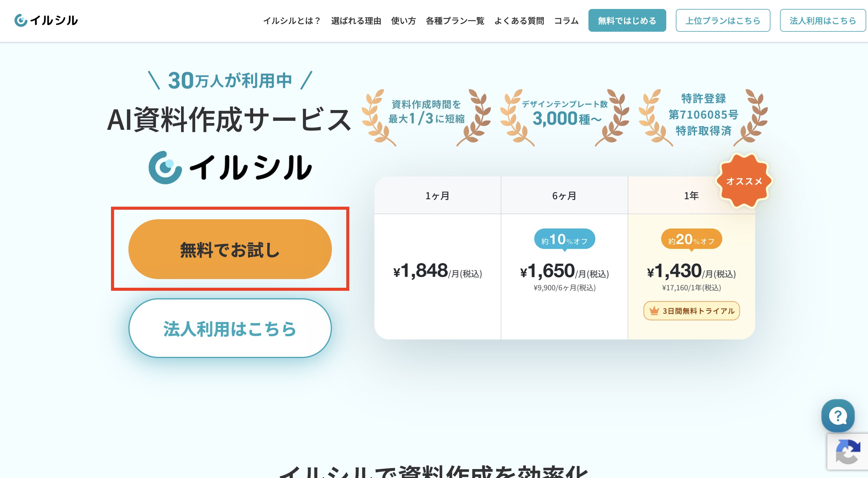Image resolution: width=868 pixels, height=478 pixels.
Task: Click the 約10%オフ discount label
Action: coord(564,240)
